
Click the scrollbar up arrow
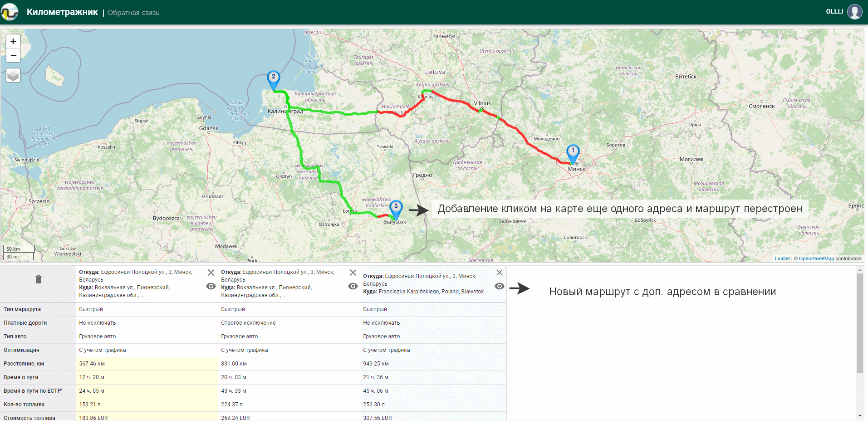[860, 270]
